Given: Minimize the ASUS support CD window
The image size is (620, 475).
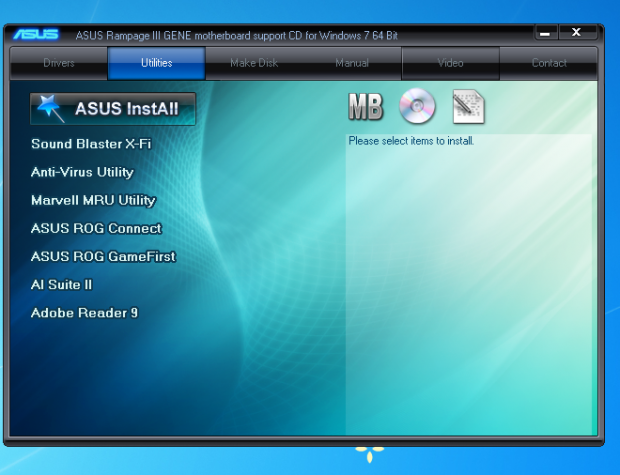Looking at the screenshot, I should pos(545,33).
